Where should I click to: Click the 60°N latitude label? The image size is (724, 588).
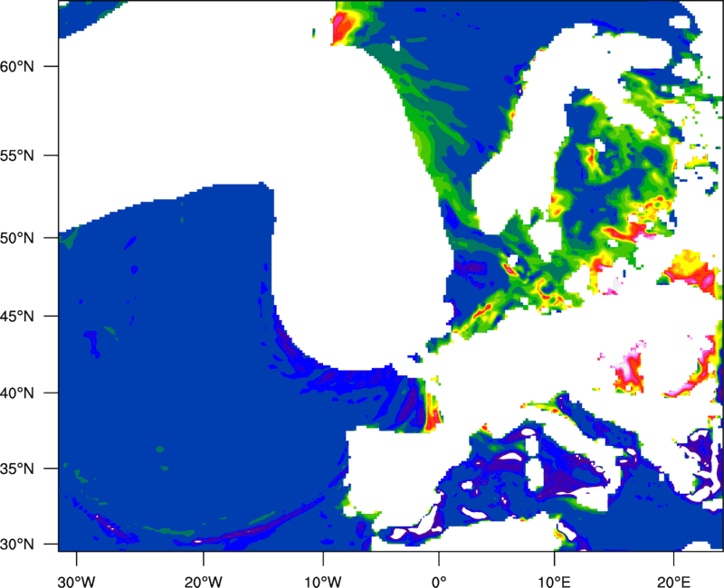17,66
